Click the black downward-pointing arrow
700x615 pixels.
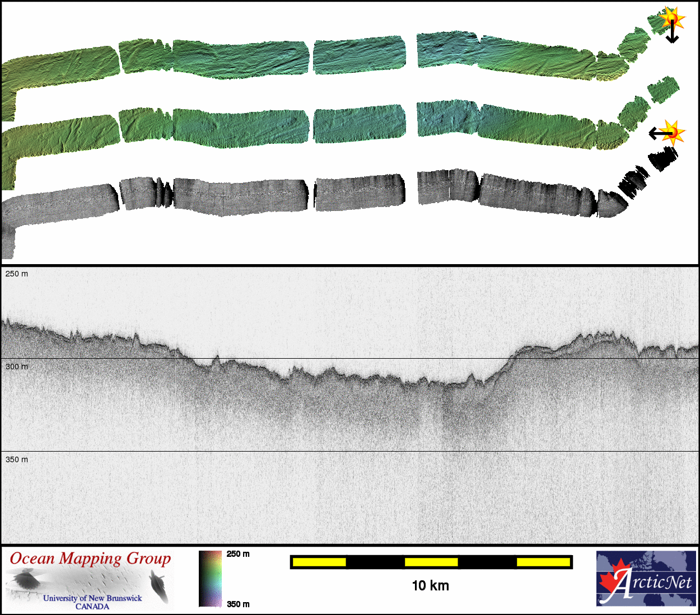672,34
